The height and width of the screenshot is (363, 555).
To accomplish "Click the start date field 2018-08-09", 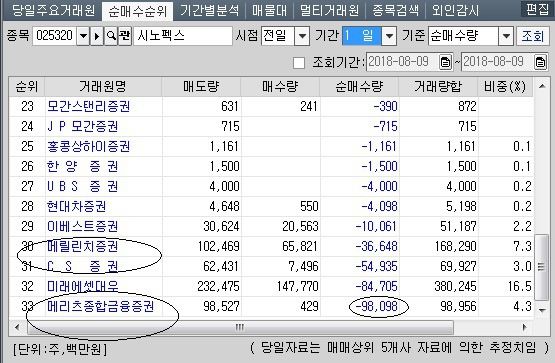I will coord(403,62).
